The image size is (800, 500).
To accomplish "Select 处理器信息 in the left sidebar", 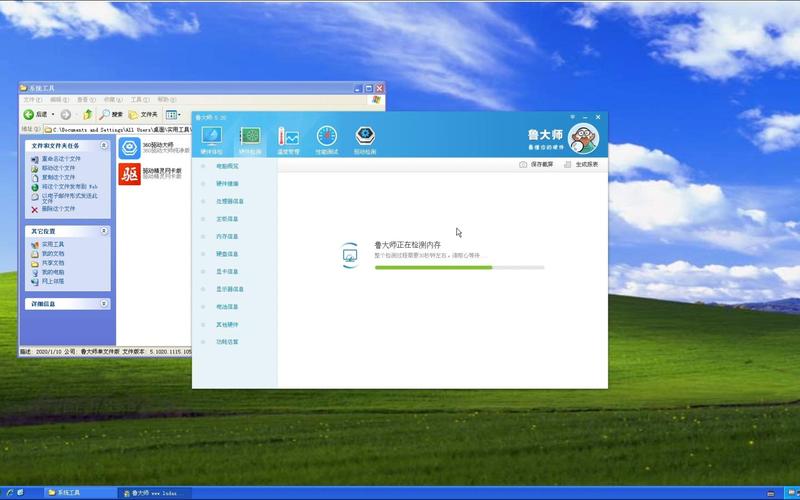I will coord(229,201).
